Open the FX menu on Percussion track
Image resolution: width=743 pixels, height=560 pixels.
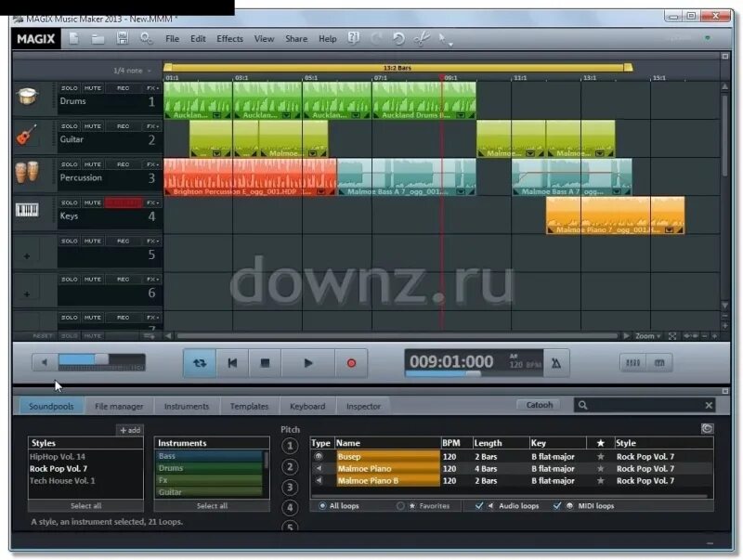(152, 164)
